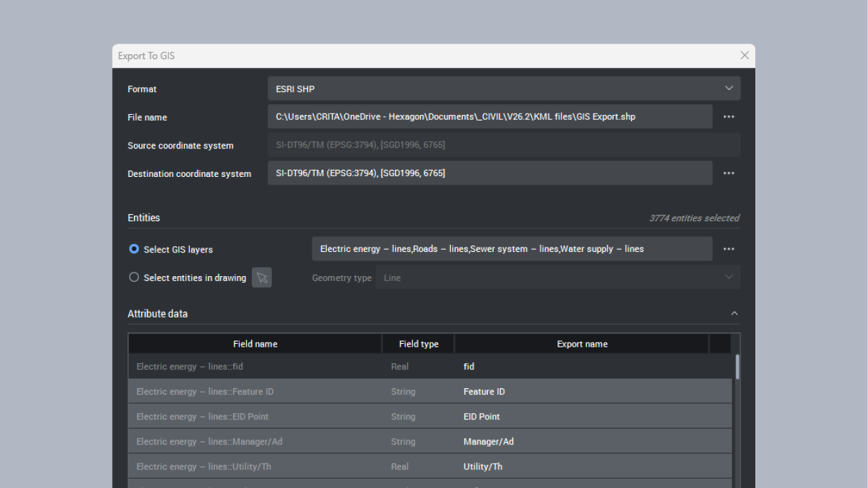Edit the 'EID Point' export name cell
The image size is (868, 488).
tap(582, 417)
